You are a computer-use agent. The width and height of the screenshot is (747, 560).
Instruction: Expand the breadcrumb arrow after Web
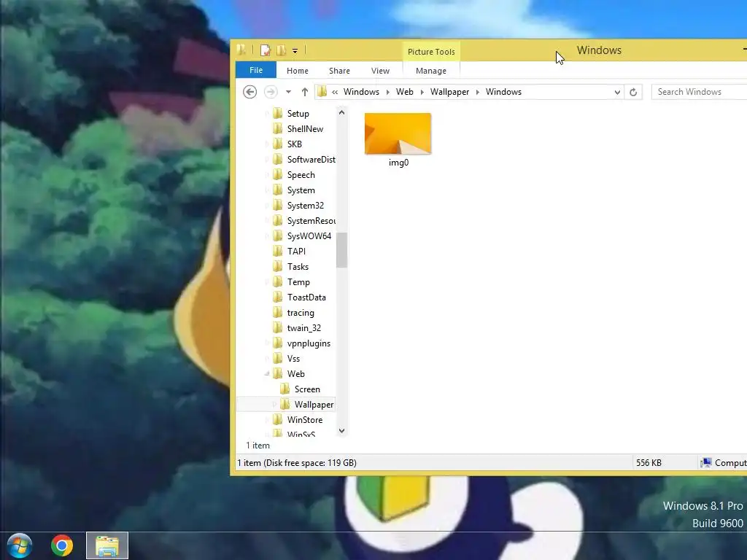(422, 92)
